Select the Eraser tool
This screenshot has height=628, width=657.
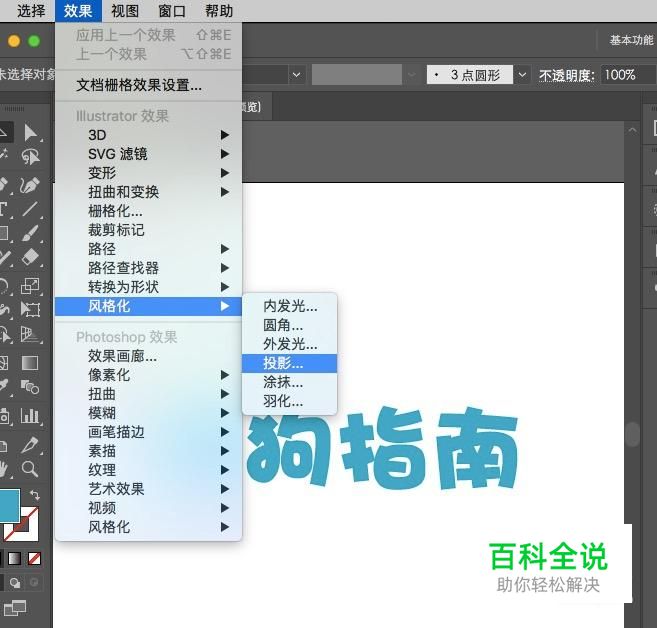tap(30, 256)
